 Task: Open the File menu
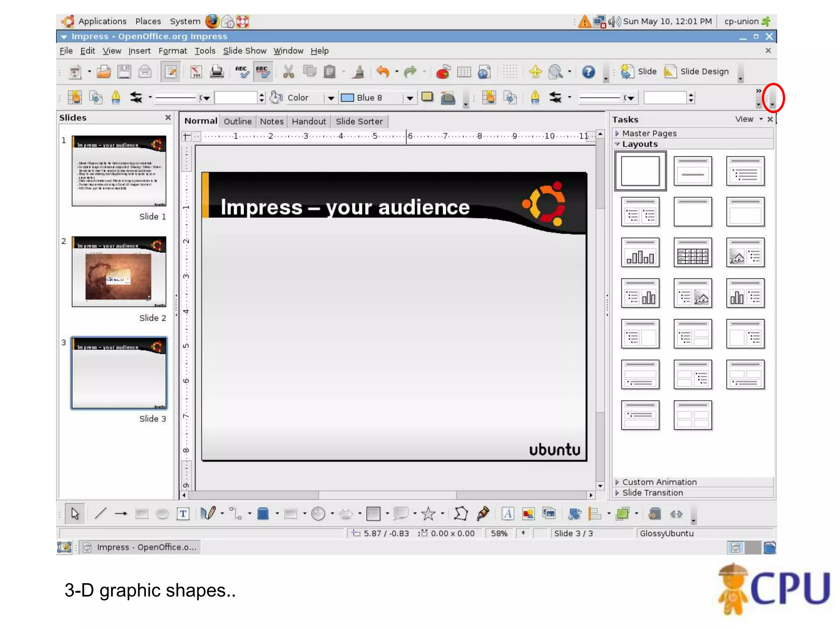66,51
